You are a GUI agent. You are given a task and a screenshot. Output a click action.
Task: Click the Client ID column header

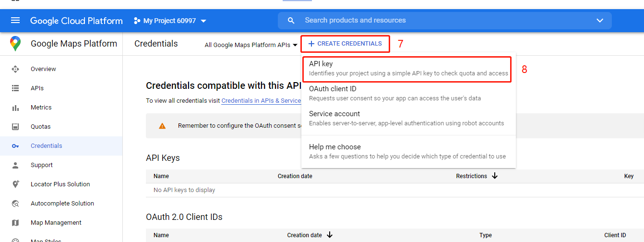point(615,235)
